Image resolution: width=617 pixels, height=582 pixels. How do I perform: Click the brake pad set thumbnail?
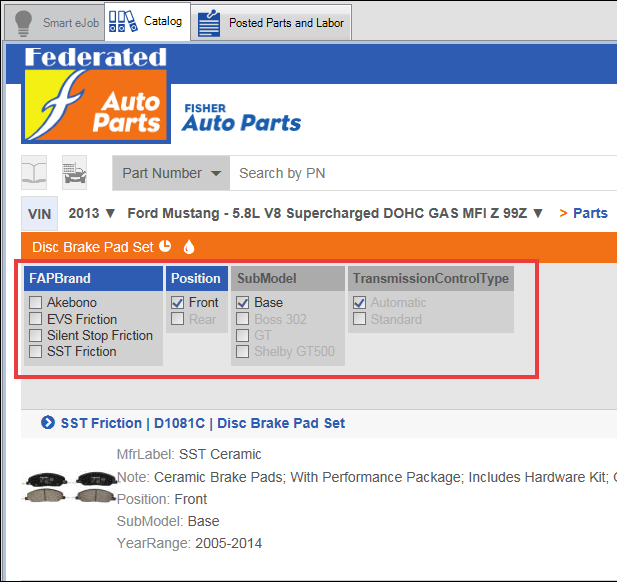pyautogui.click(x=70, y=487)
